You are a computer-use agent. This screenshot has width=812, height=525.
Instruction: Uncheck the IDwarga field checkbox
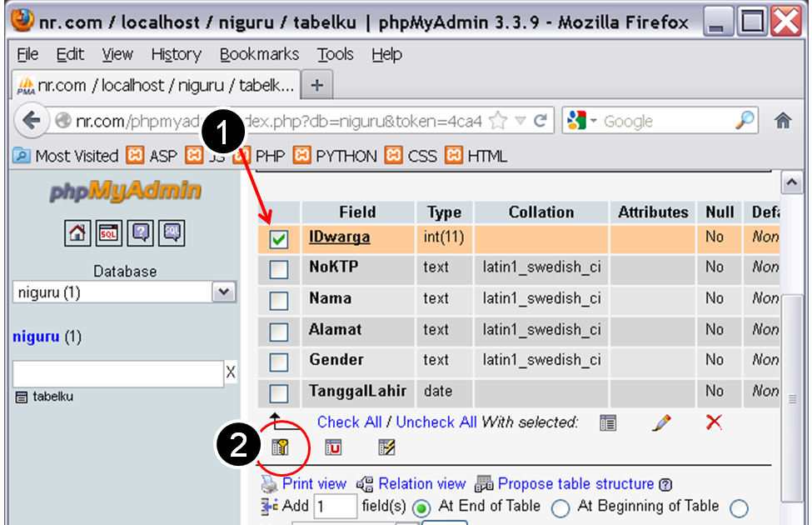(x=279, y=237)
